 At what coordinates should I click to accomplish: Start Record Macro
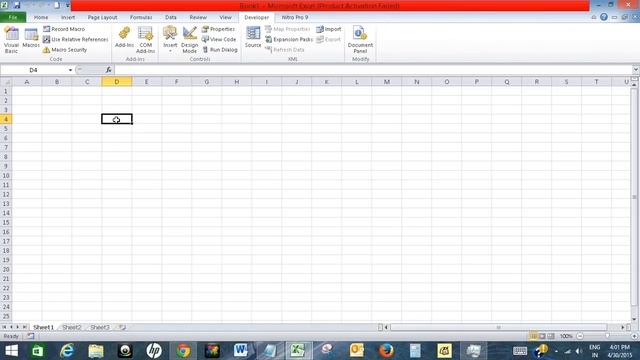pos(64,29)
